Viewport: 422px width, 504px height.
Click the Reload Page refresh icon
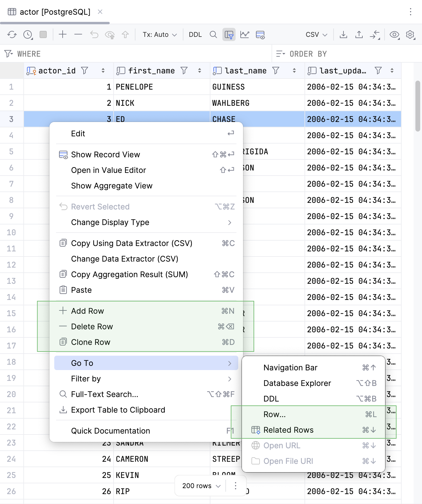(x=12, y=34)
